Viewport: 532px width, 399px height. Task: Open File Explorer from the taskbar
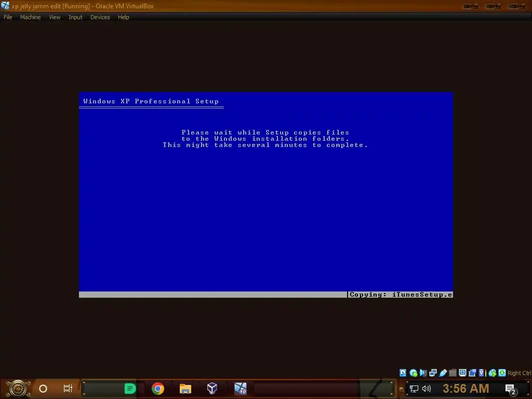[x=185, y=389]
